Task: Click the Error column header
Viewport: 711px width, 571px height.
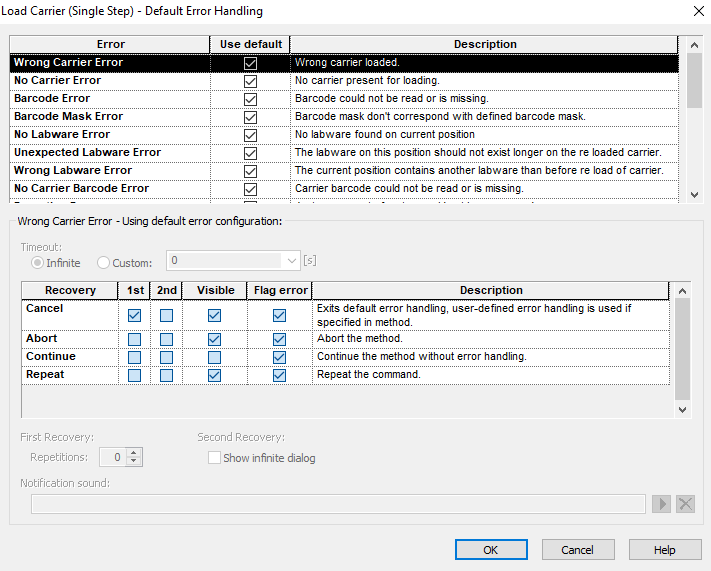Action: point(110,44)
